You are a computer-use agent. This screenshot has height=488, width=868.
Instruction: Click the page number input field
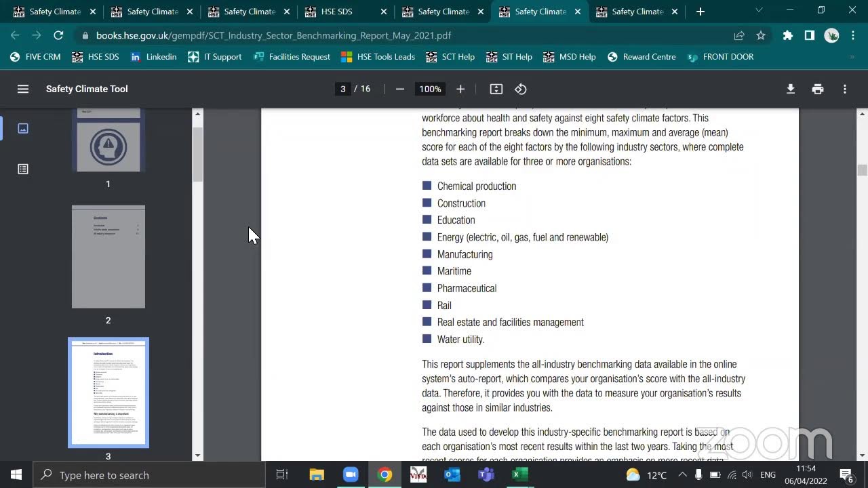pyautogui.click(x=343, y=89)
